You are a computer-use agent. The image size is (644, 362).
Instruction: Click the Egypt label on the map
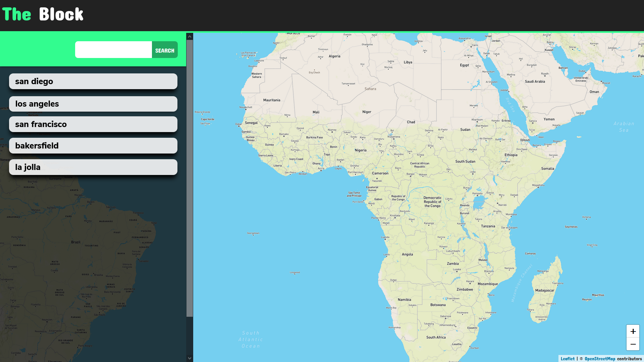pyautogui.click(x=464, y=65)
